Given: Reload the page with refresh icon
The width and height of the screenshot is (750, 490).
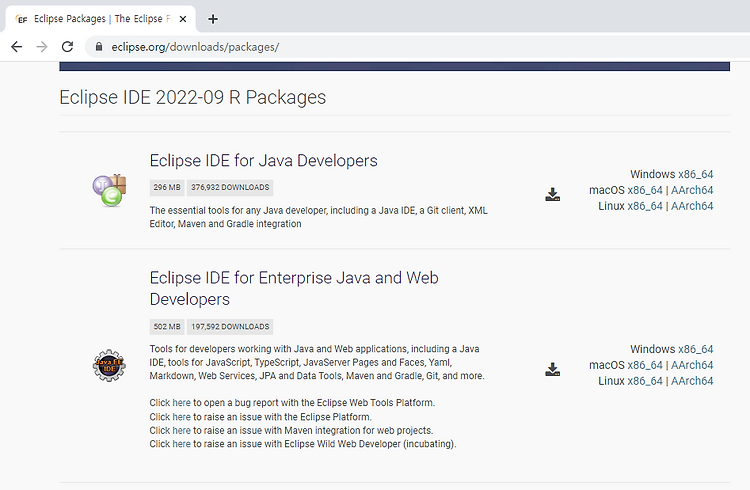Looking at the screenshot, I should [x=67, y=46].
